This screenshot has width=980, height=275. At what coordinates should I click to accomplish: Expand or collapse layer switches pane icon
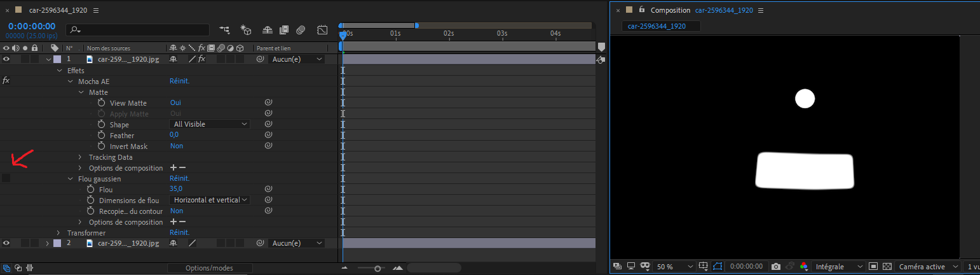coord(6,268)
